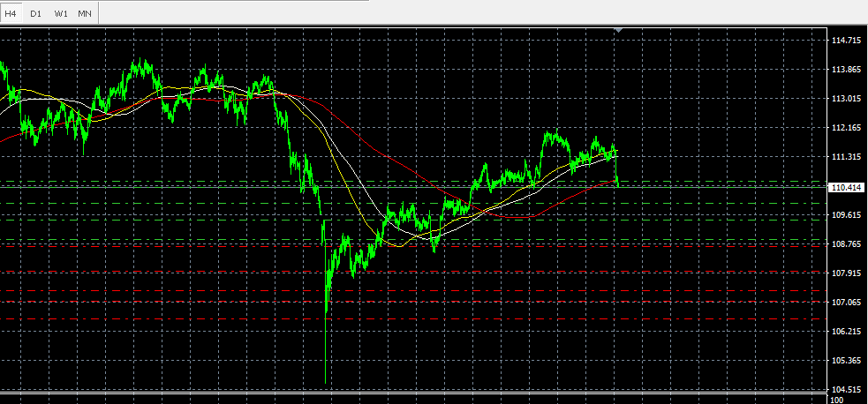
Task: Click price scale value 113.865
Action: coord(847,70)
